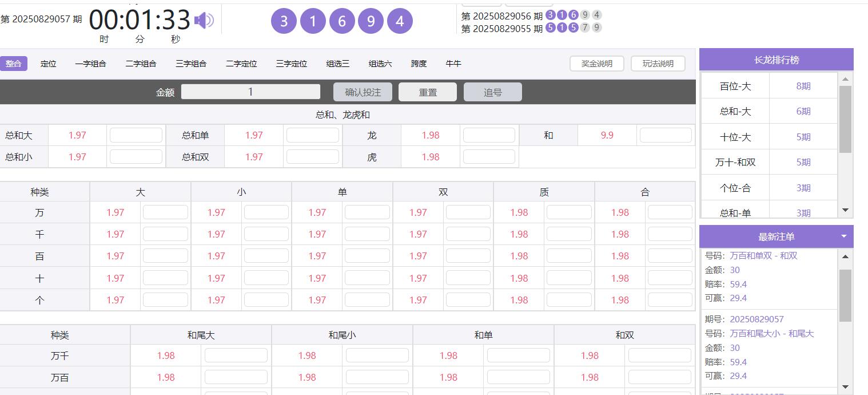Click the 总和大 bet input box
The width and height of the screenshot is (868, 395).
(x=136, y=135)
